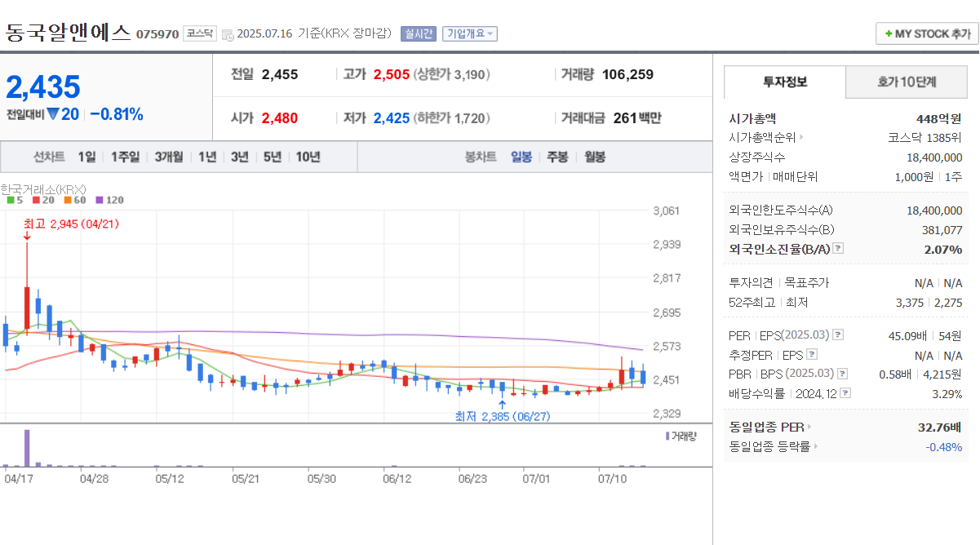The image size is (980, 545).
Task: Click the 한국거래소(KRX) chart label
Action: 43,188
